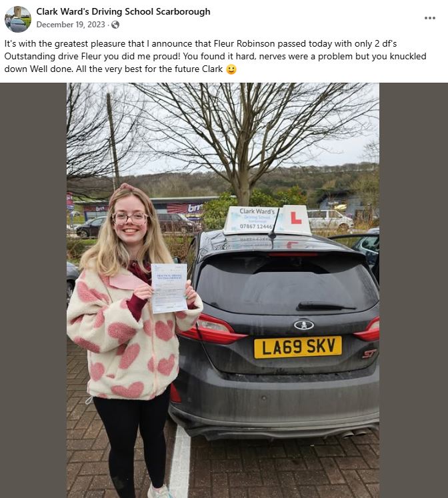Click the B&M store sign in the background

[194, 208]
